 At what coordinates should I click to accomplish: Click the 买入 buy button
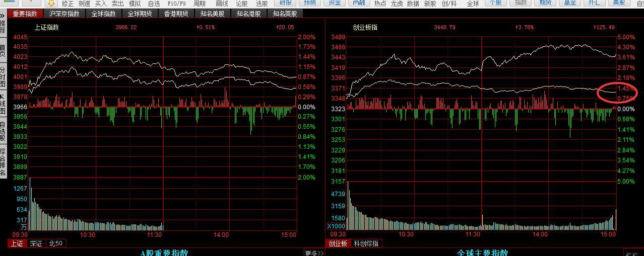(x=101, y=4)
